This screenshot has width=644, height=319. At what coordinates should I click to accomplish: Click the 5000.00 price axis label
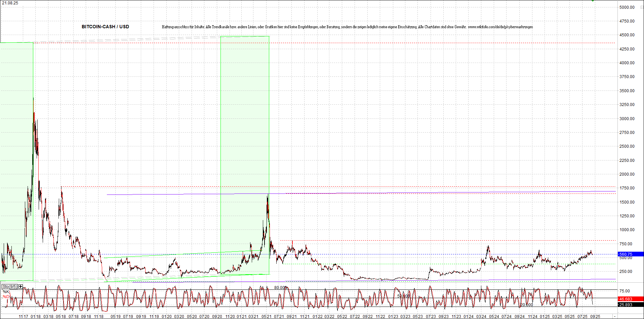[627, 7]
